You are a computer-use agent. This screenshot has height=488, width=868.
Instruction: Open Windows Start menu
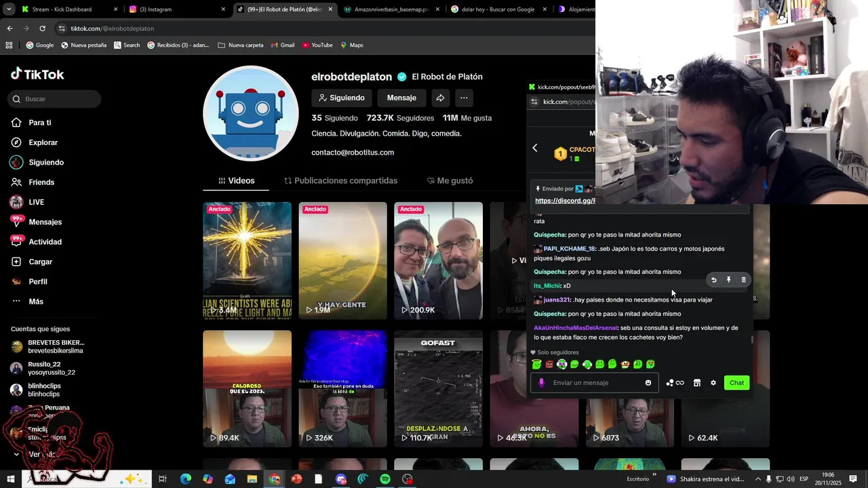pos(10,479)
